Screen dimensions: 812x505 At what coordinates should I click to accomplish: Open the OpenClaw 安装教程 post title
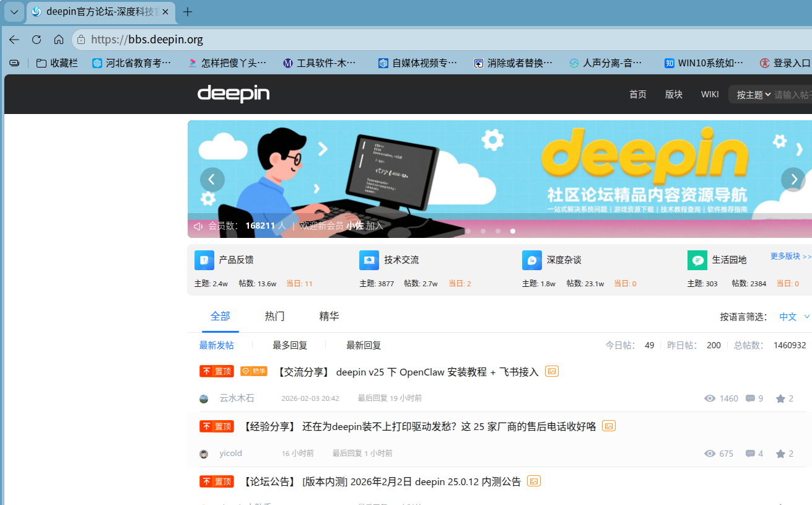406,372
